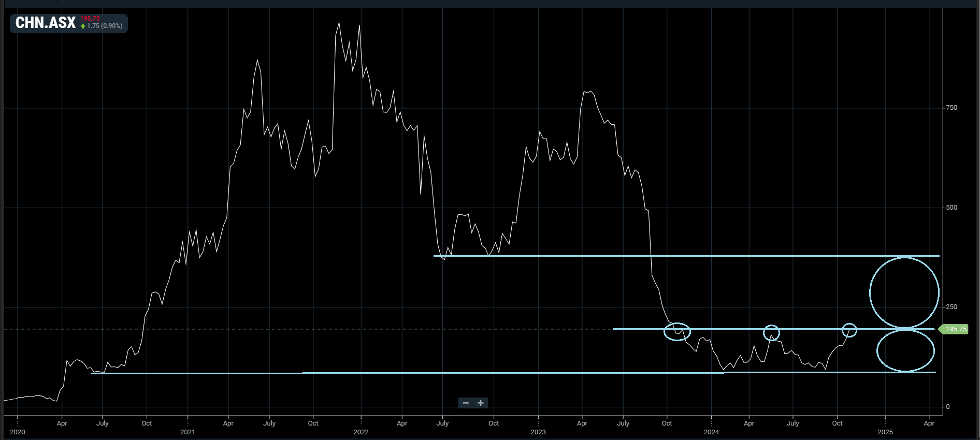
Task: Select the CHN.ASX symbol label
Action: click(46, 23)
